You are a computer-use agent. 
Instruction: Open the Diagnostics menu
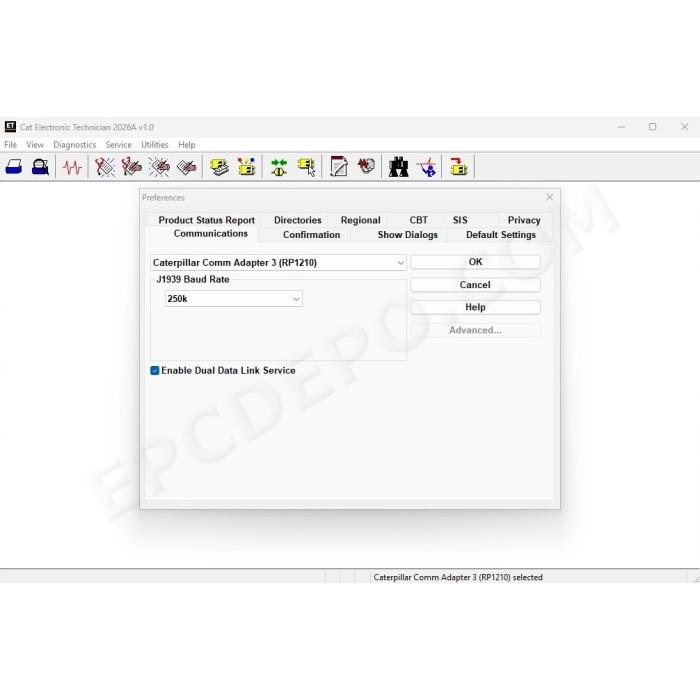[75, 145]
